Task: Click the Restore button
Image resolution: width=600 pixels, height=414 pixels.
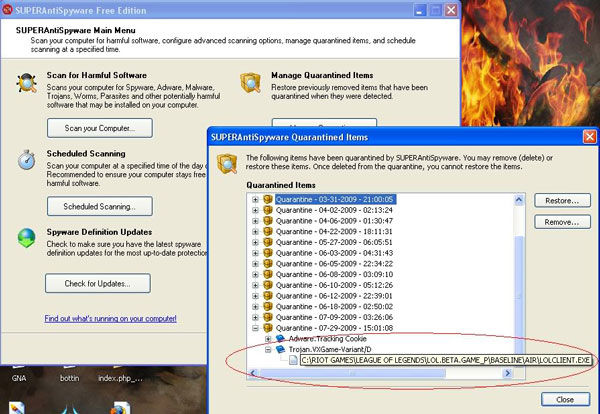Action: coord(562,200)
